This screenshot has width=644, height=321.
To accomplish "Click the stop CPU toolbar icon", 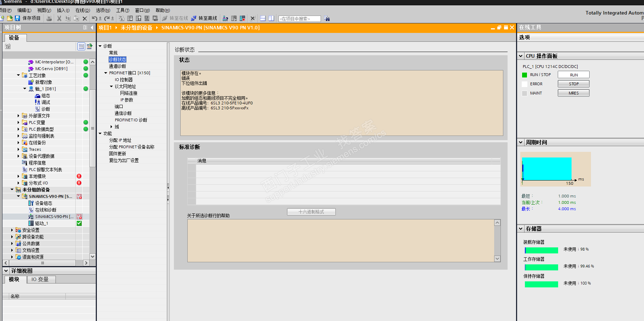I will [x=242, y=18].
